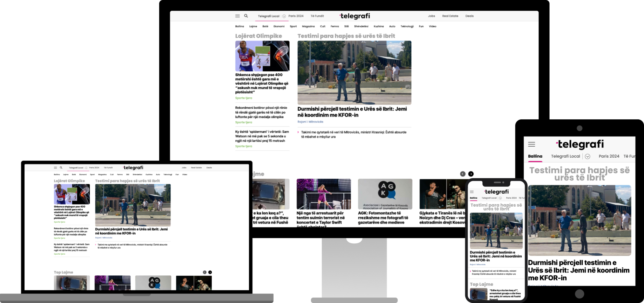Click the search magnifier icon
The image size is (644, 303).
pyautogui.click(x=246, y=16)
